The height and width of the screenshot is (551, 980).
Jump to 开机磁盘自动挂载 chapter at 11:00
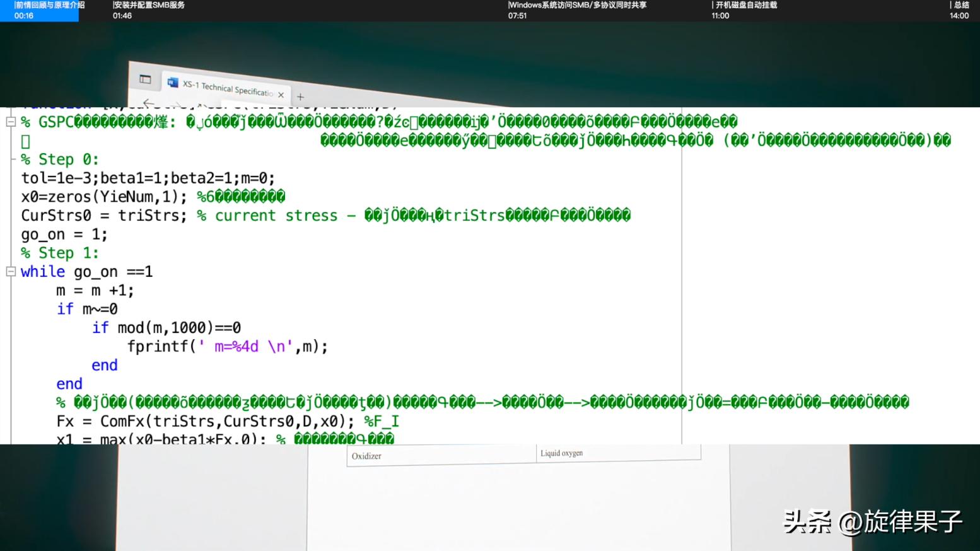[744, 10]
